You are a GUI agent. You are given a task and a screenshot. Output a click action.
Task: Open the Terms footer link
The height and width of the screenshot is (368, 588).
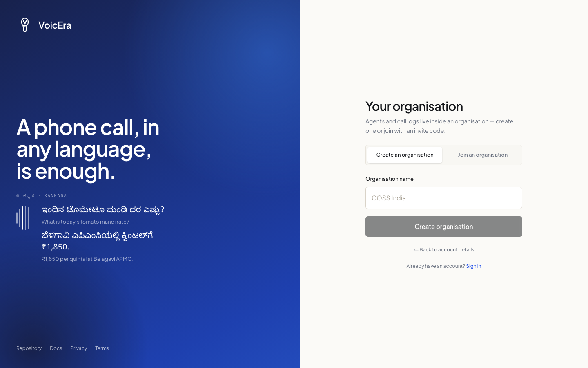[102, 348]
